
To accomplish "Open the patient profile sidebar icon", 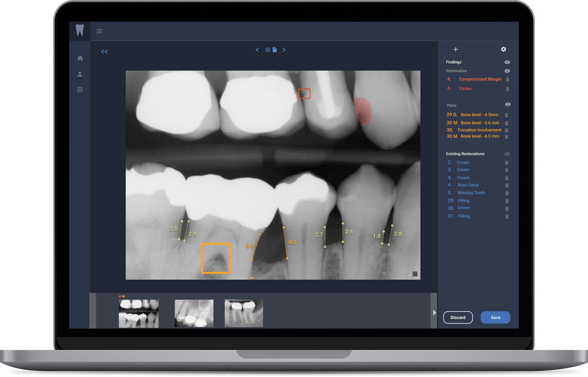I will click(x=80, y=74).
